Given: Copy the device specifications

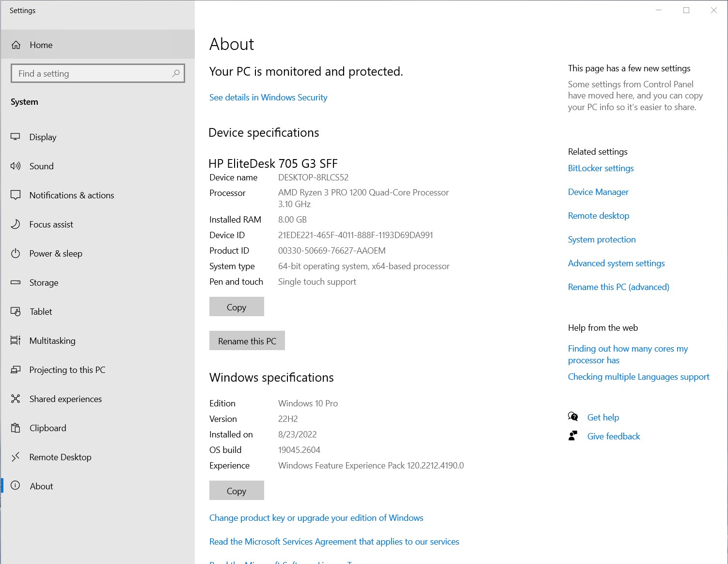Looking at the screenshot, I should 237,307.
